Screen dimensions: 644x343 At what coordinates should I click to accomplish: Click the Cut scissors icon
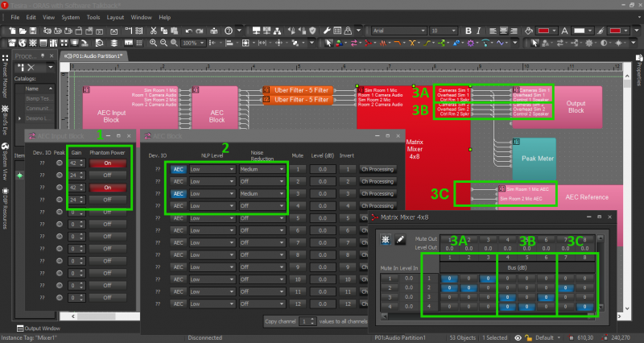154,31
